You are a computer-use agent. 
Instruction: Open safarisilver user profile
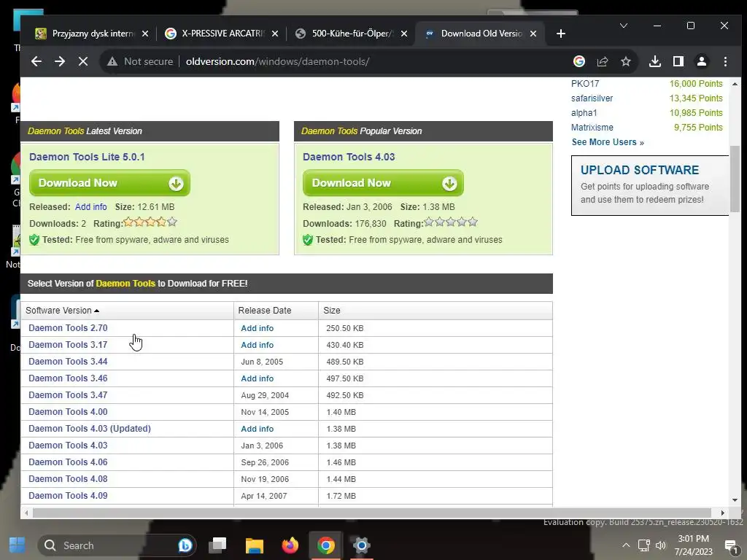coord(592,98)
